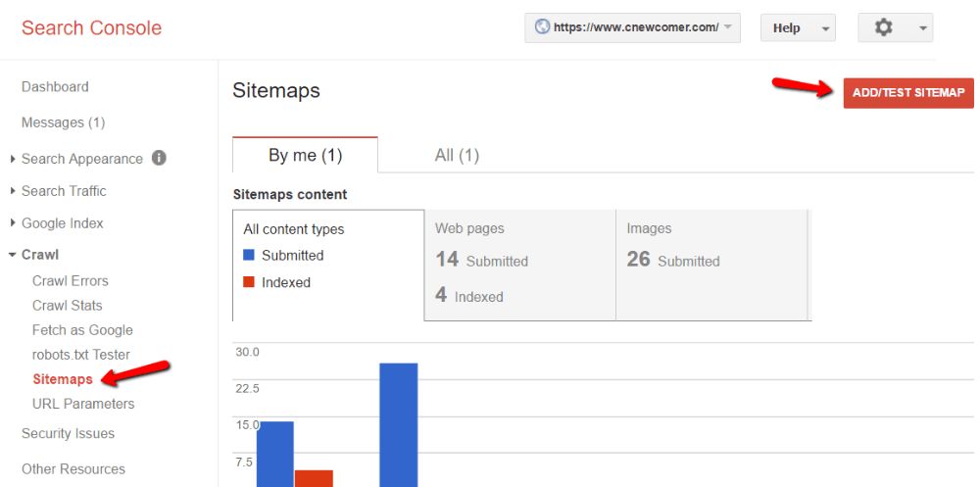Image resolution: width=980 pixels, height=487 pixels.
Task: Click the 7.5 chart axis label
Action: [244, 462]
